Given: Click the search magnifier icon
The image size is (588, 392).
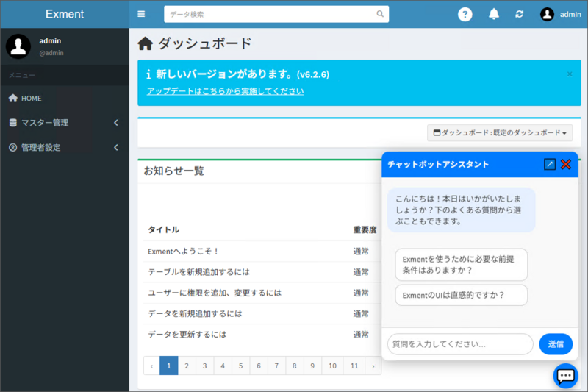Looking at the screenshot, I should pos(380,14).
